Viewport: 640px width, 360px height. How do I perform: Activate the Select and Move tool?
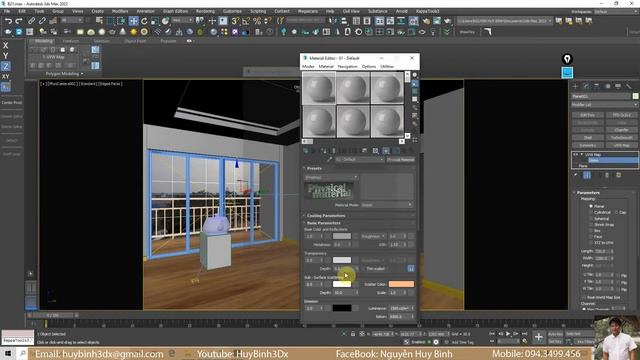click(x=133, y=21)
